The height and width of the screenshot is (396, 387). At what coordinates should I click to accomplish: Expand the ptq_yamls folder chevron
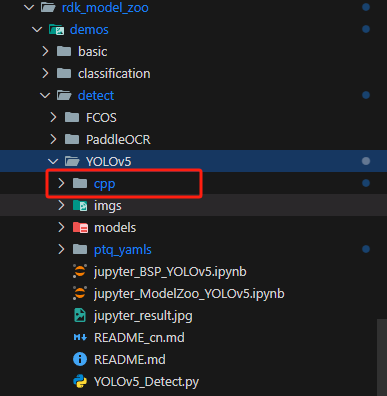pyautogui.click(x=61, y=249)
